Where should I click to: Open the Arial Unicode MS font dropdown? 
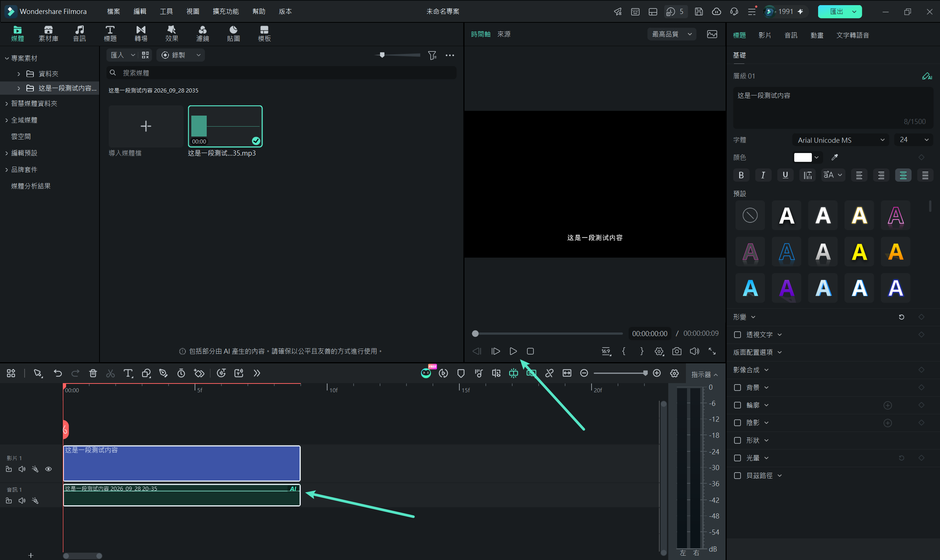click(840, 140)
